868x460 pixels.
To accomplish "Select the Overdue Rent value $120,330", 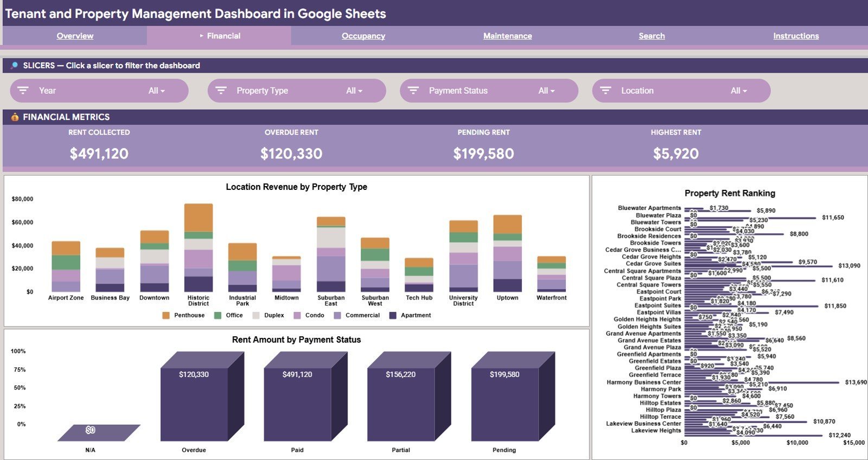I will coord(291,154).
